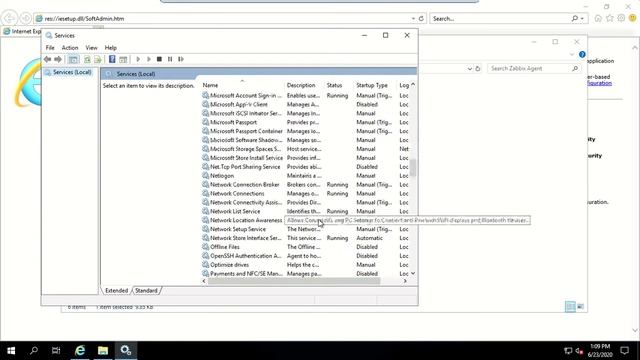Select Network List Service
The image size is (640, 360).
pyautogui.click(x=305, y=211)
